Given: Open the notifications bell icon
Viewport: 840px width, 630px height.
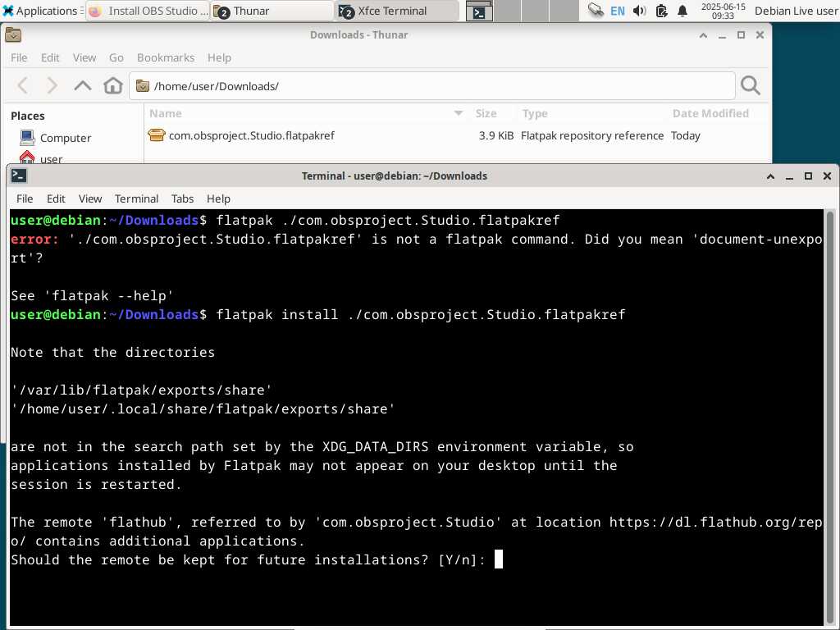Looking at the screenshot, I should [682, 11].
